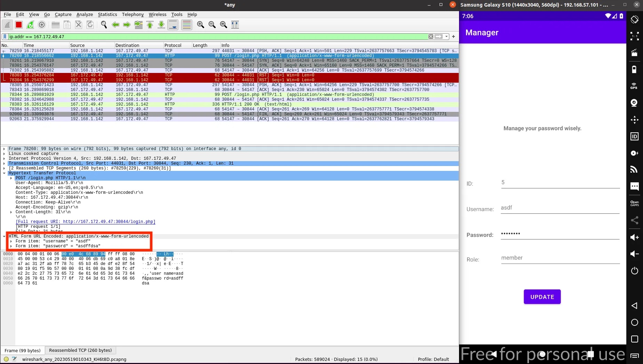This screenshot has width=643, height=364.
Task: Go forward to next packet in history
Action: point(127,25)
